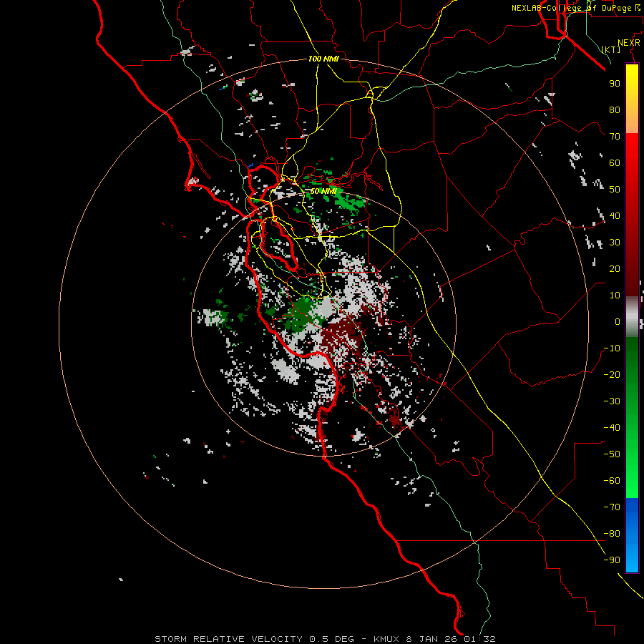Select the positive 10 scale value

pos(615,296)
